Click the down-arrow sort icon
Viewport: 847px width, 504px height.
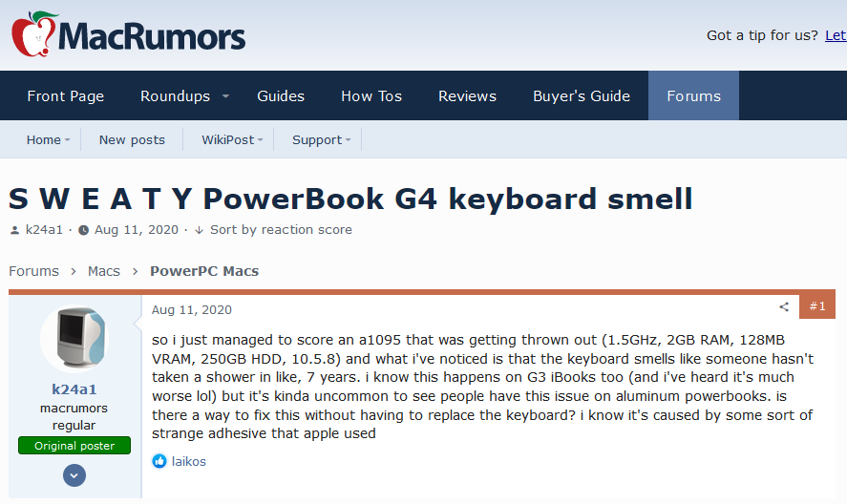tap(199, 230)
